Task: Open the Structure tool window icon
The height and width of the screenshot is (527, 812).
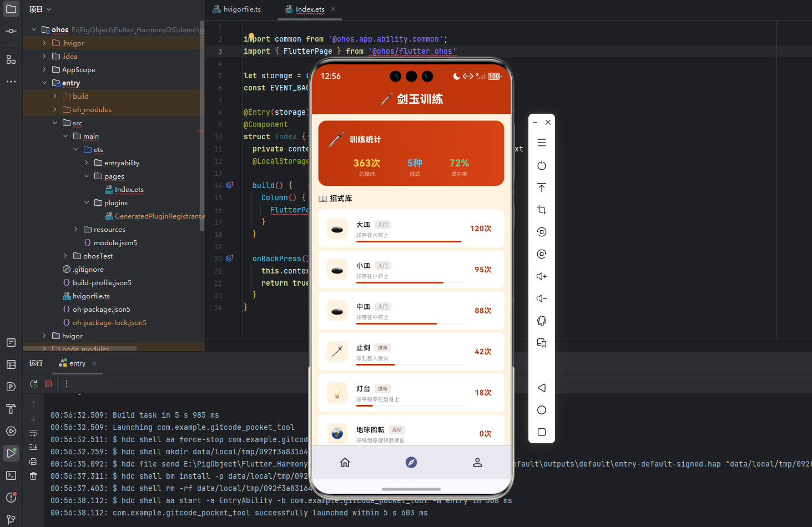Action: [11, 59]
